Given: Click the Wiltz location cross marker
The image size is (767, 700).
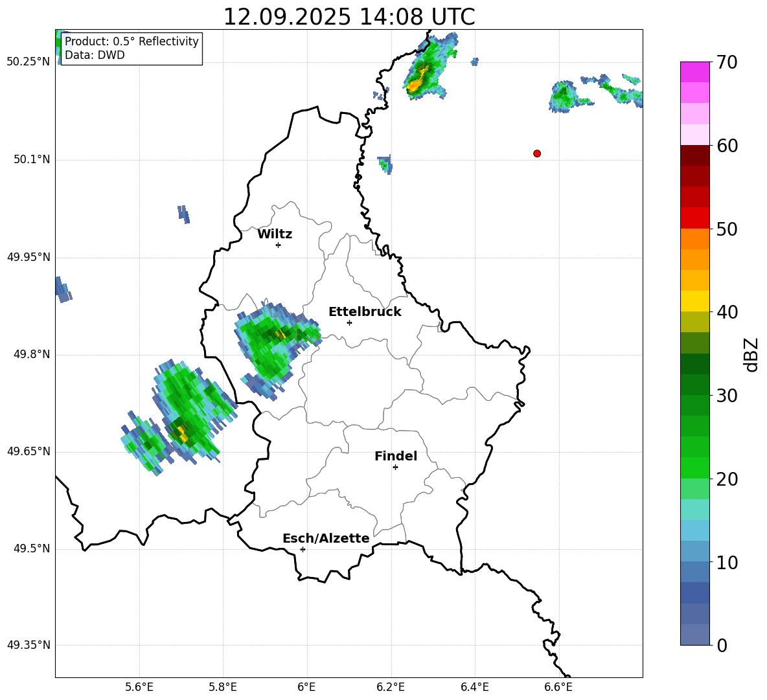Looking at the screenshot, I should click(279, 245).
